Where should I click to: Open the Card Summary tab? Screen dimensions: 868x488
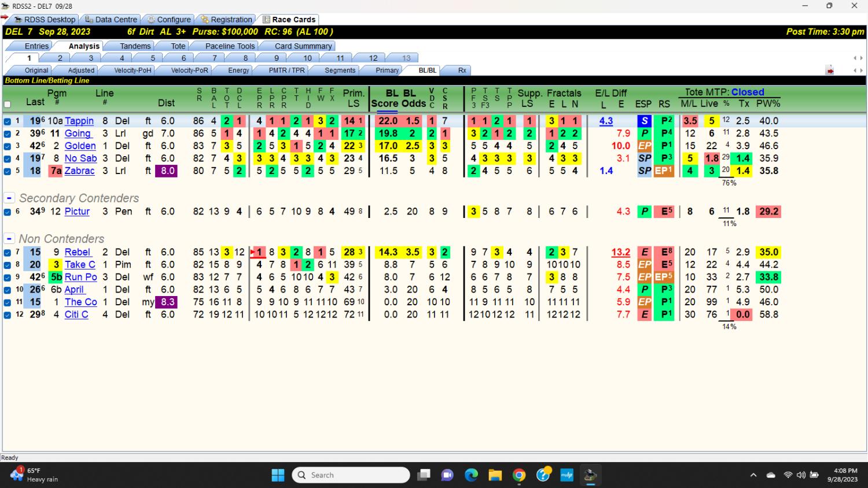point(303,46)
